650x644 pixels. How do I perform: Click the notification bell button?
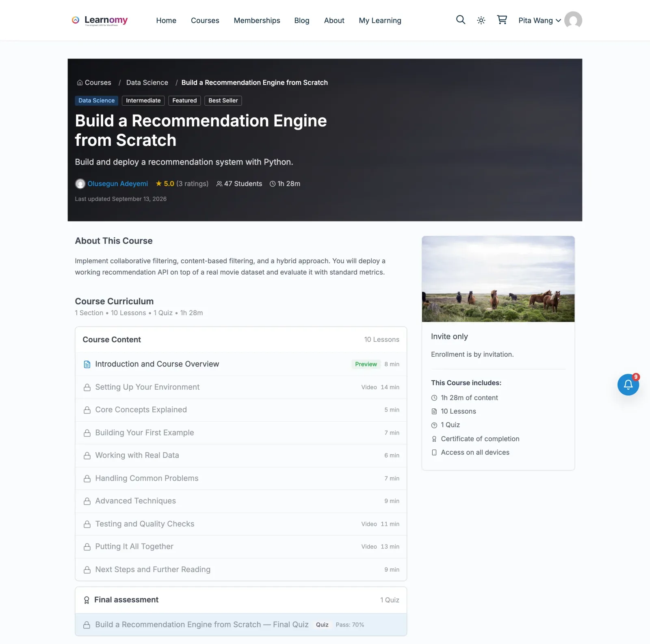[628, 384]
